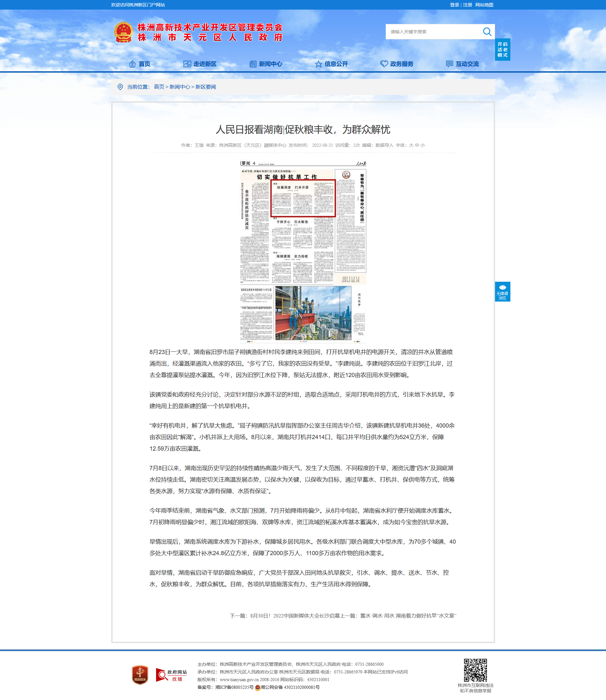
Task: Click the house icon beside 首页
Action: pos(132,64)
